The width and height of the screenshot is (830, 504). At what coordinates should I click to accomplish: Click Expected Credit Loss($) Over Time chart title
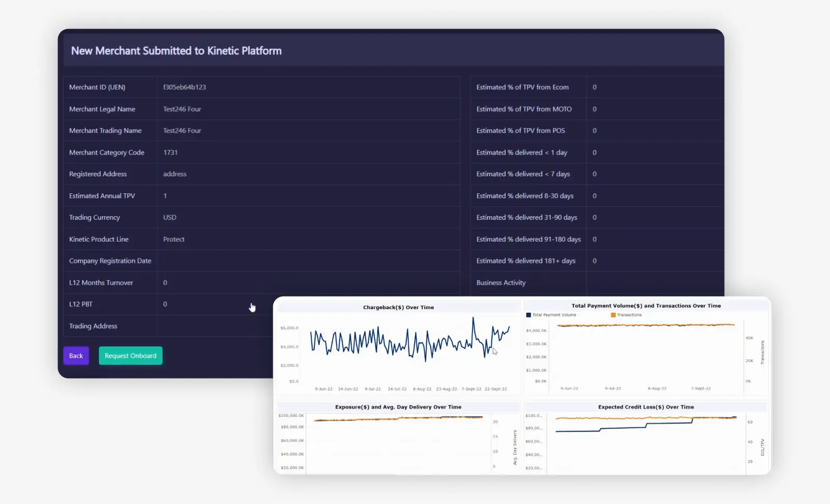click(646, 407)
